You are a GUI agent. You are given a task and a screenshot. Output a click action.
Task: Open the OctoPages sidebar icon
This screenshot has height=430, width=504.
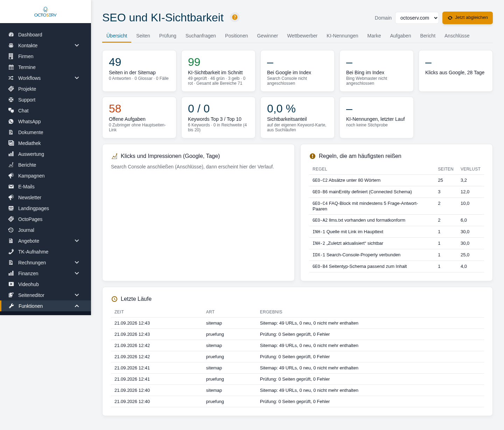[x=11, y=219]
